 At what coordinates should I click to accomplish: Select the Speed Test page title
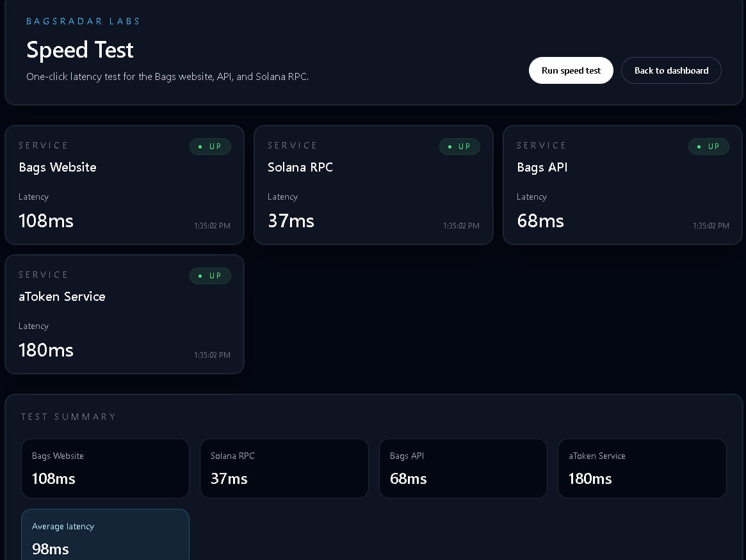click(x=80, y=49)
